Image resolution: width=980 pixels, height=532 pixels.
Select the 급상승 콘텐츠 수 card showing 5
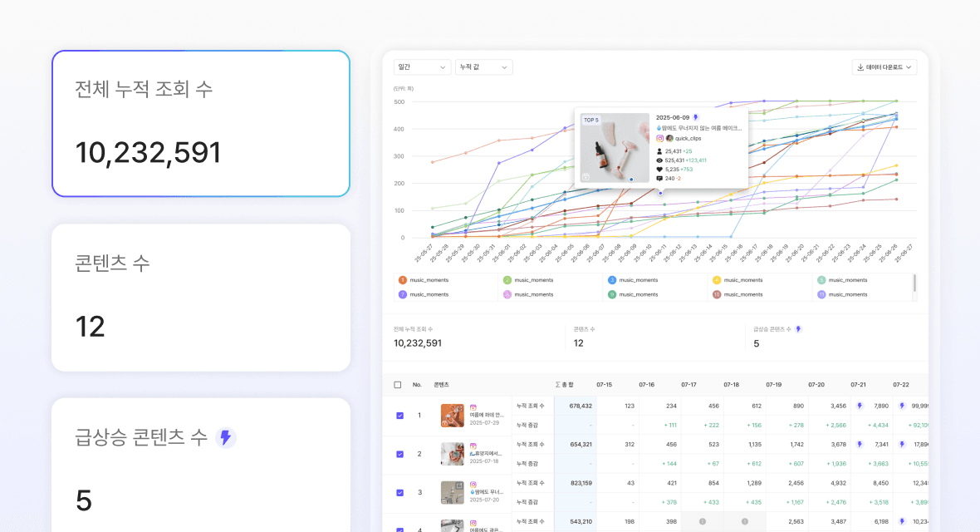(201, 465)
